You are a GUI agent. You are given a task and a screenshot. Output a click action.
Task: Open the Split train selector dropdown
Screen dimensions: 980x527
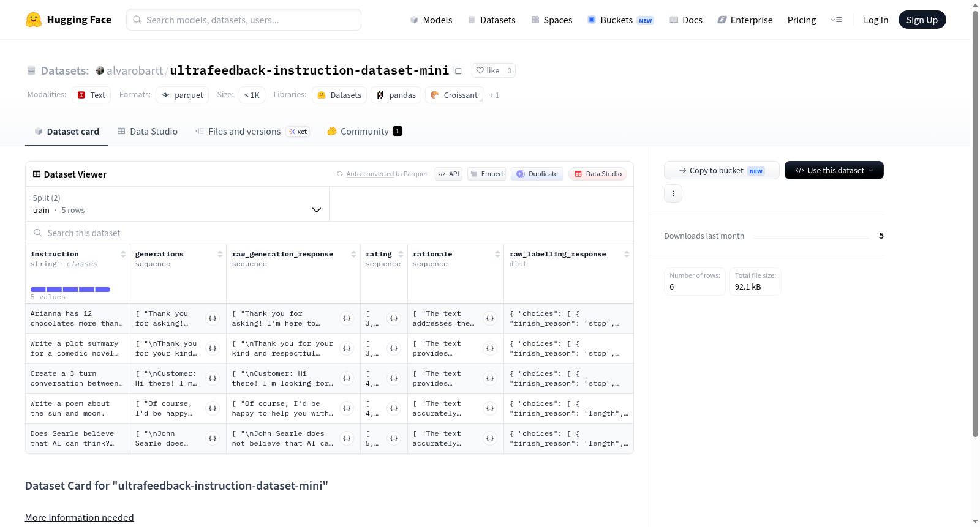pyautogui.click(x=178, y=204)
